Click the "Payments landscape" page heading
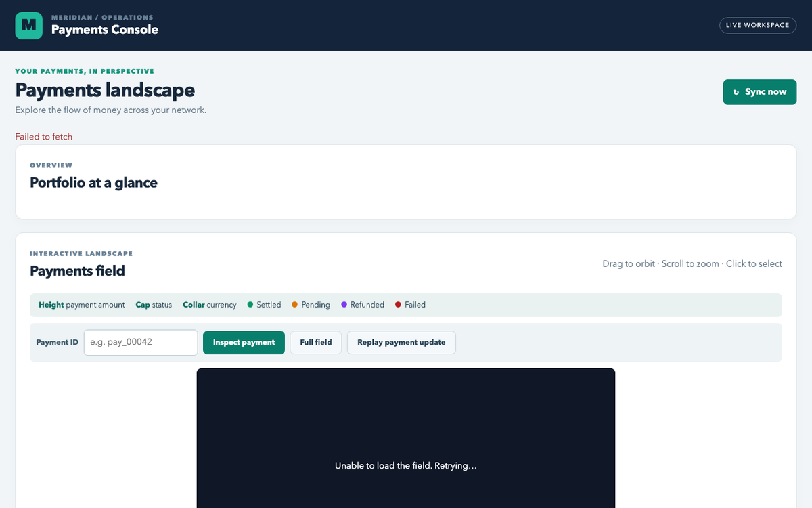This screenshot has width=812, height=508. [105, 90]
